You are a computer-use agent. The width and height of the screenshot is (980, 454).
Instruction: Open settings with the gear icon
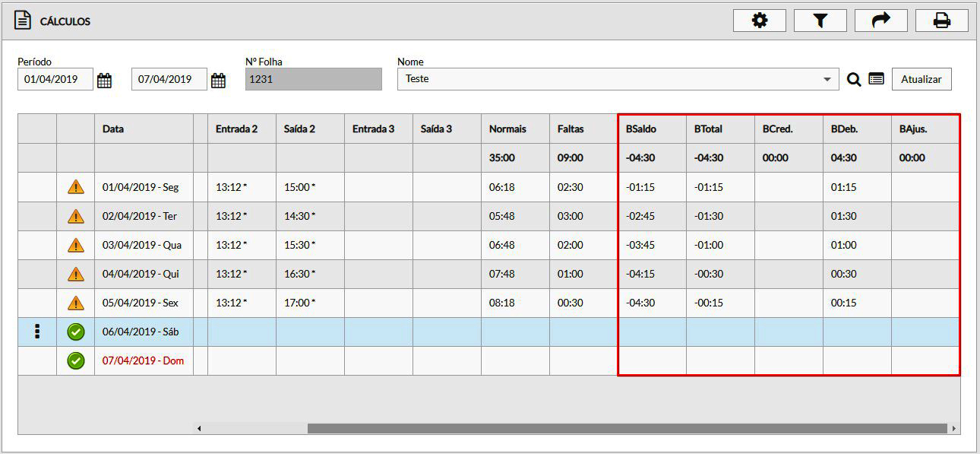tap(759, 21)
